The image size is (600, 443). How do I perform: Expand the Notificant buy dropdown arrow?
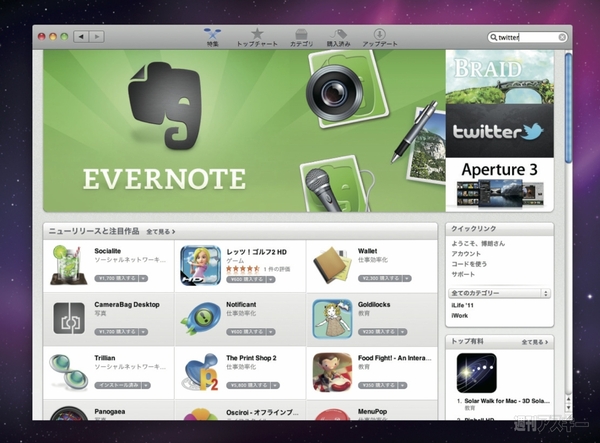[x=271, y=332]
